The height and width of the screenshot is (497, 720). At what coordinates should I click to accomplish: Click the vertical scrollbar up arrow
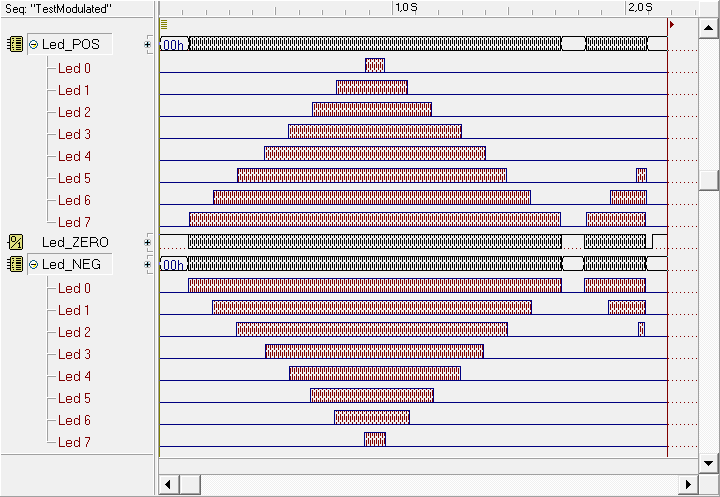pos(708,28)
